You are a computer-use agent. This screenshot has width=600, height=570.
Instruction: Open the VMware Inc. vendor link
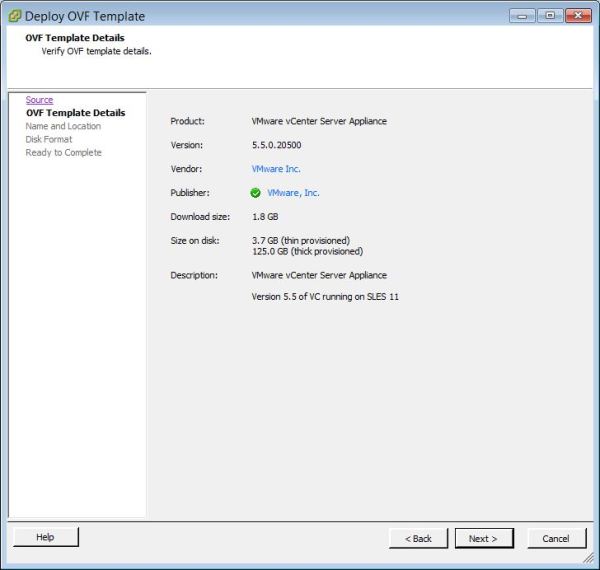(x=276, y=169)
